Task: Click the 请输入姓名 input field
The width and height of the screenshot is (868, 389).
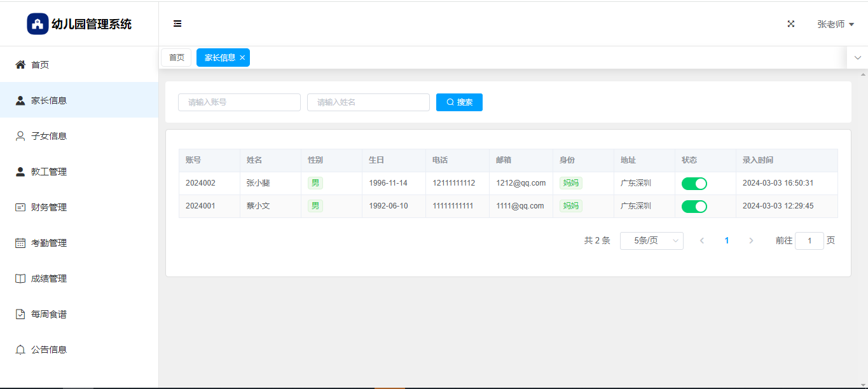Action: point(368,102)
